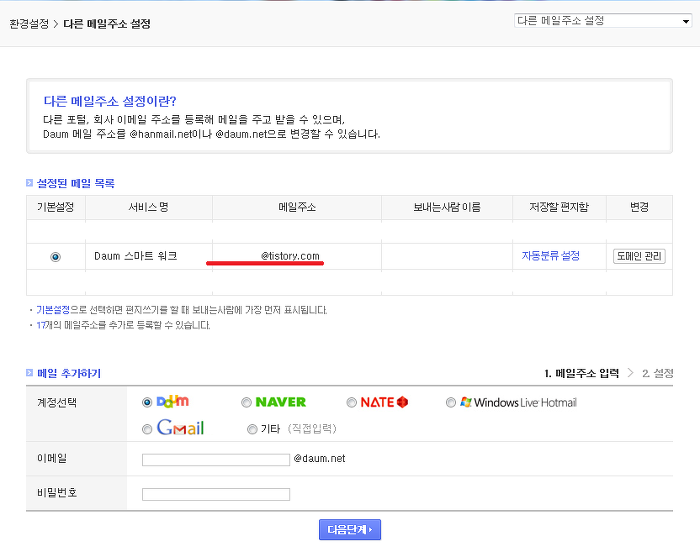Select the Windows Live Hotmail radio button
Viewport: 700px width, 557px height.
click(451, 403)
